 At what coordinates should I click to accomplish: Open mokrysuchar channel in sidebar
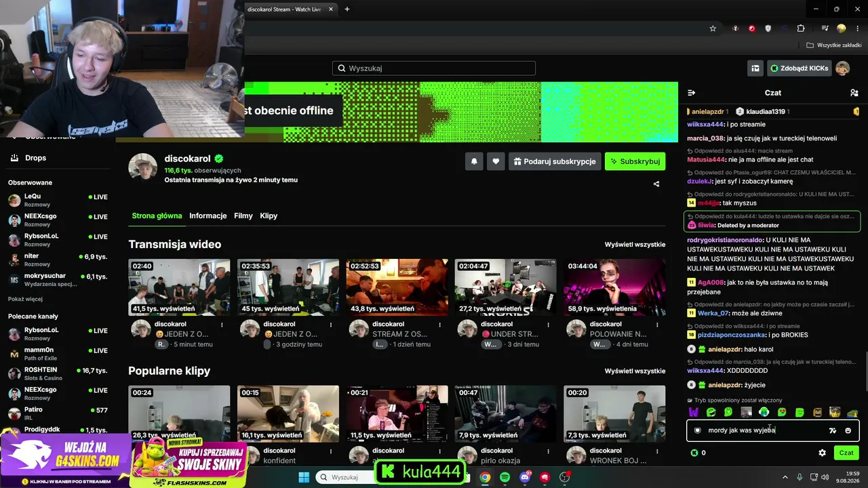(x=58, y=280)
